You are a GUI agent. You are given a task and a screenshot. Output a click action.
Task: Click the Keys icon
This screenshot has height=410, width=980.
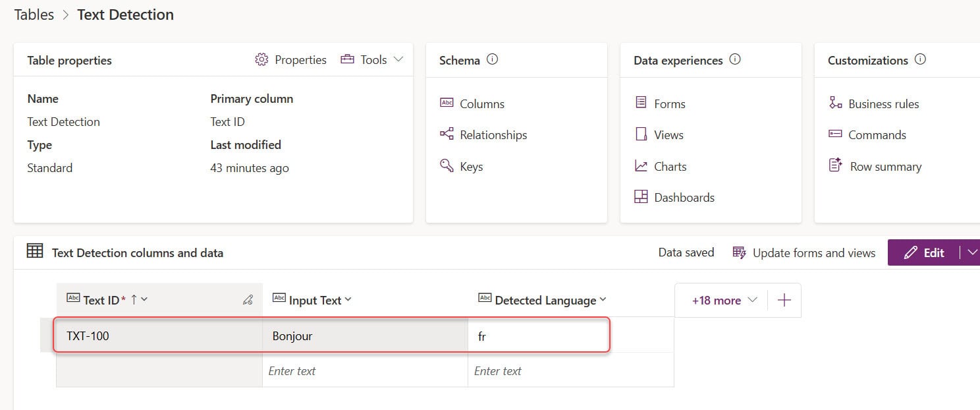(x=447, y=165)
